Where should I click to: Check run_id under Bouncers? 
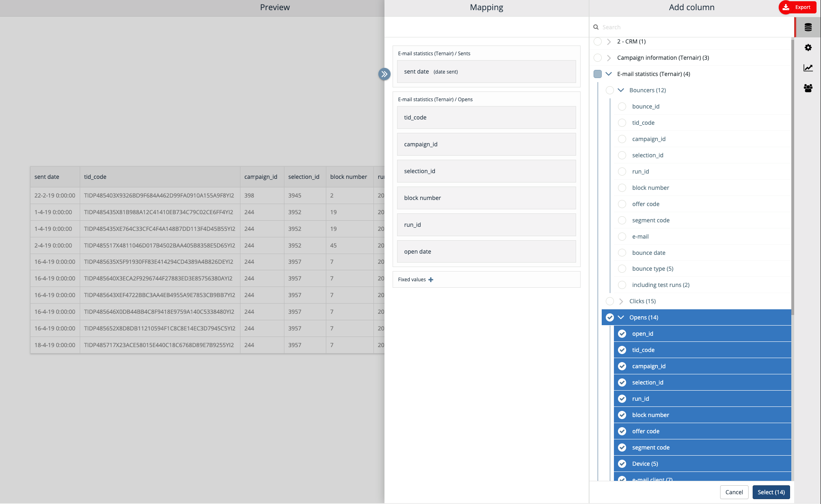tap(622, 172)
